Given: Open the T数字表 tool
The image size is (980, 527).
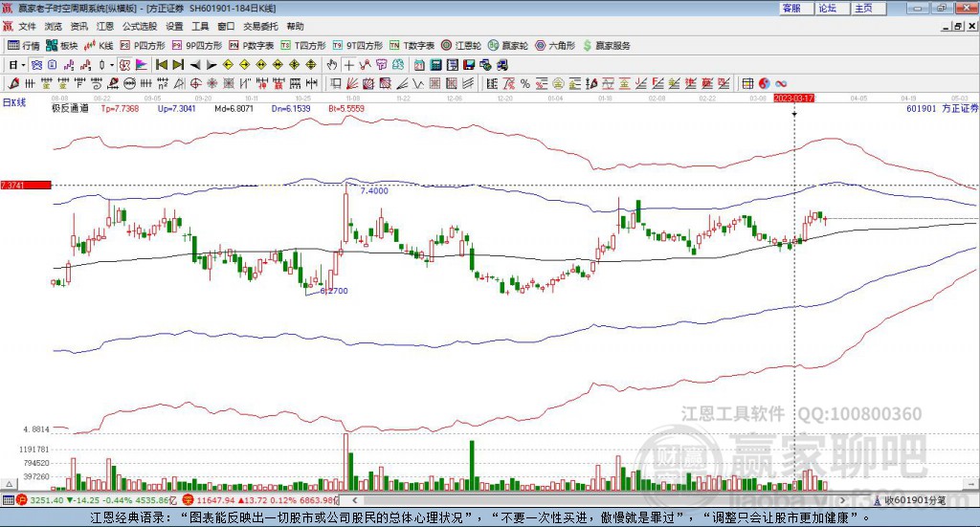Looking at the screenshot, I should [412, 46].
